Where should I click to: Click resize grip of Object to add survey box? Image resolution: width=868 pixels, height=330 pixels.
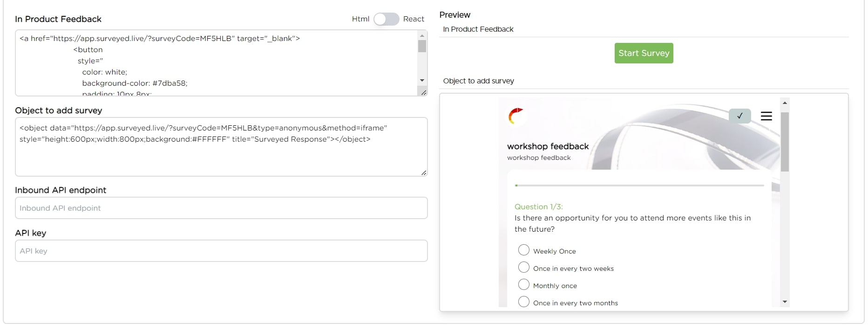(424, 173)
